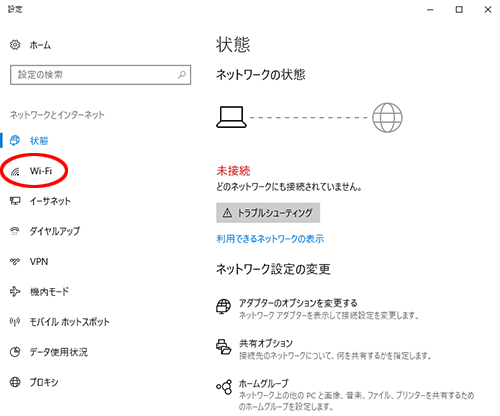500x416 pixels.
Task: Minimize the 設定 window
Action: [430, 10]
